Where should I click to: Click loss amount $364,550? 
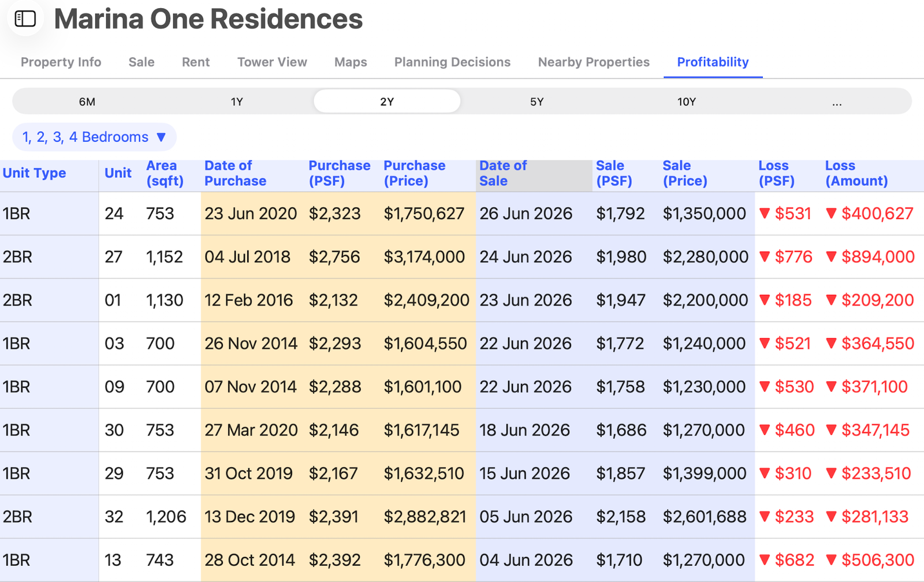(870, 344)
